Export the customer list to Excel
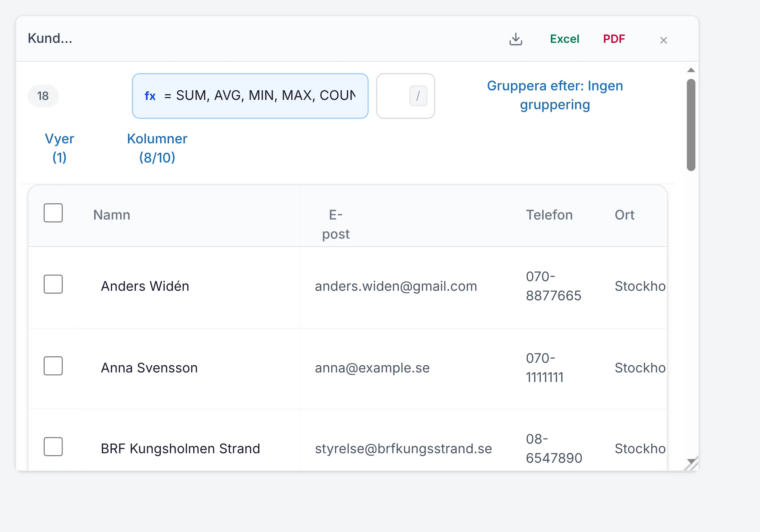760x532 pixels. click(x=564, y=39)
